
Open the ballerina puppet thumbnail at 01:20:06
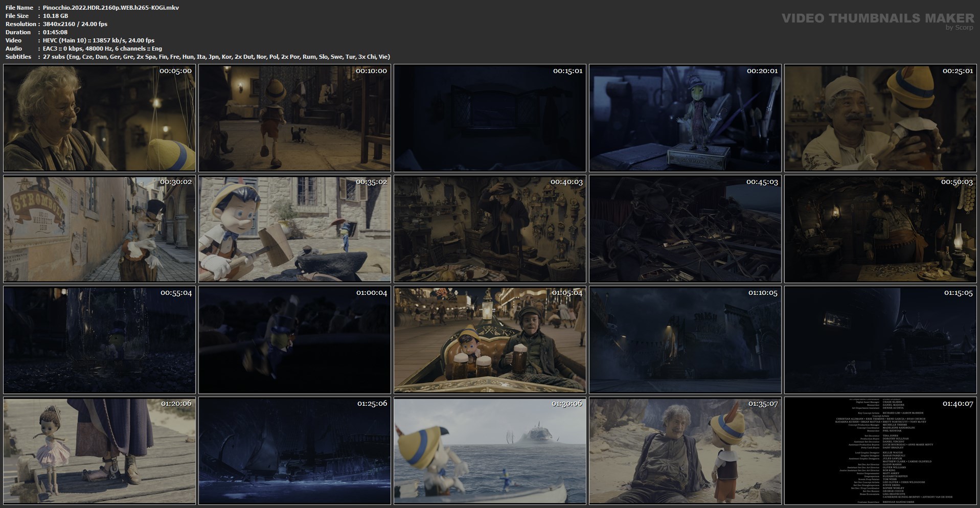pos(99,451)
